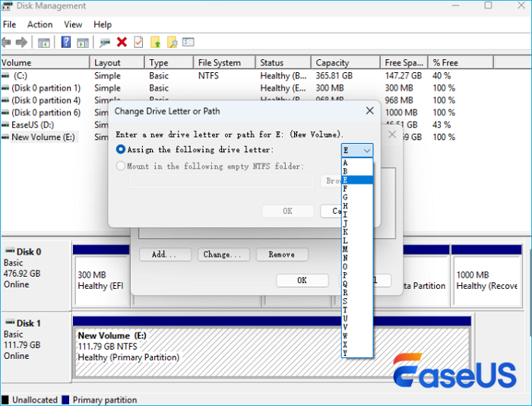Click the folder with green arrow icon
Screen dimensions: 532x406
point(155,42)
